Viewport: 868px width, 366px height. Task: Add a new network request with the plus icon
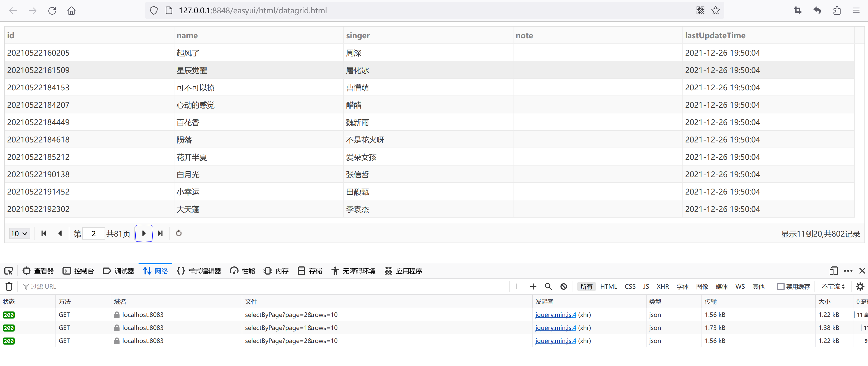[533, 287]
